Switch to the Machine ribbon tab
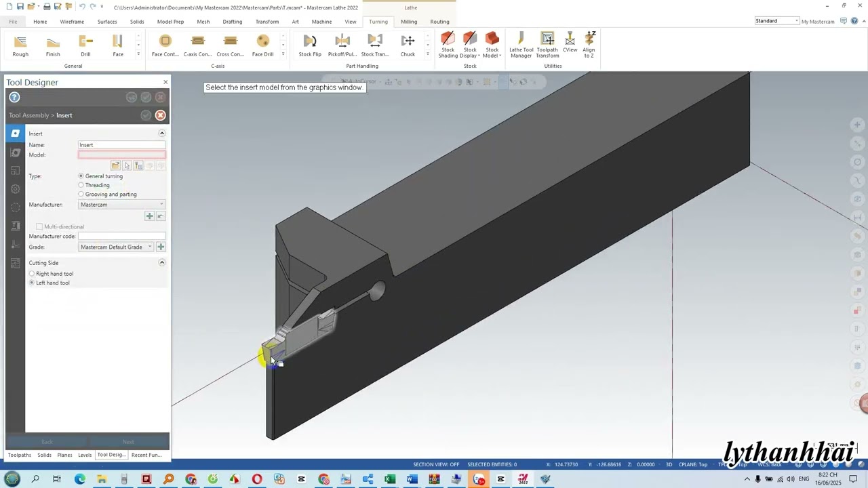 (x=321, y=22)
